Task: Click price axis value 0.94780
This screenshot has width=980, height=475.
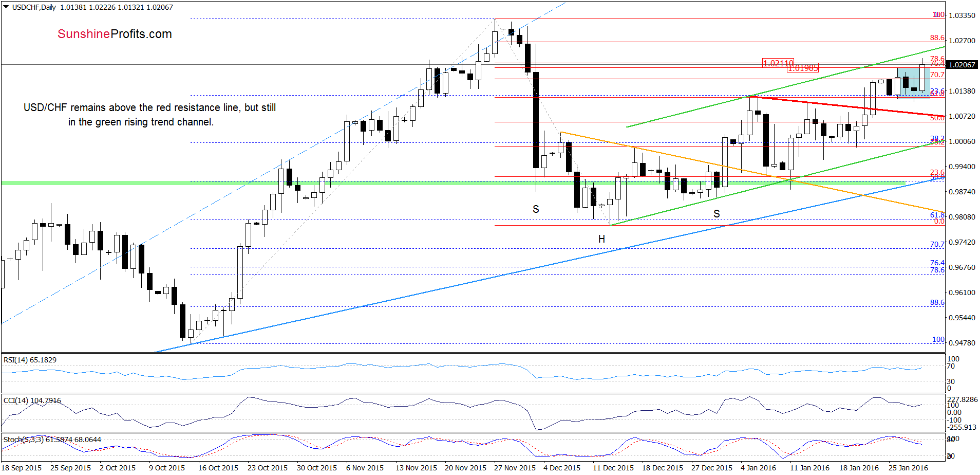Action: 962,343
